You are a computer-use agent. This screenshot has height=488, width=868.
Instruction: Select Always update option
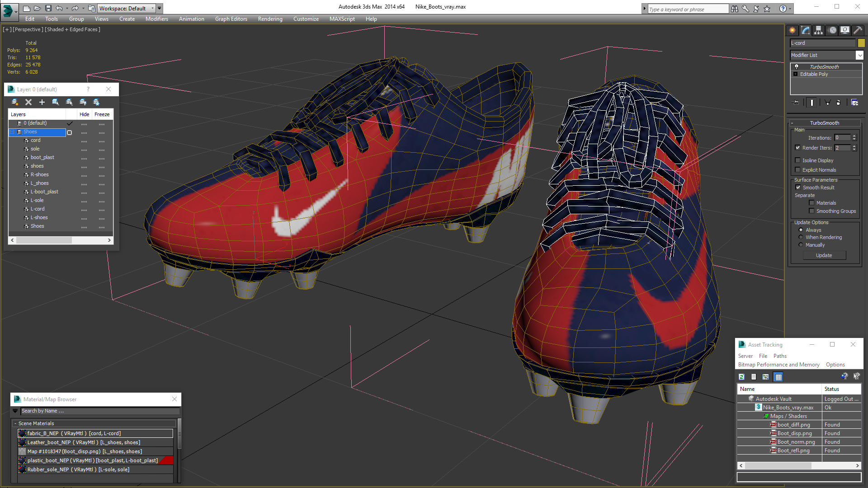coord(801,230)
